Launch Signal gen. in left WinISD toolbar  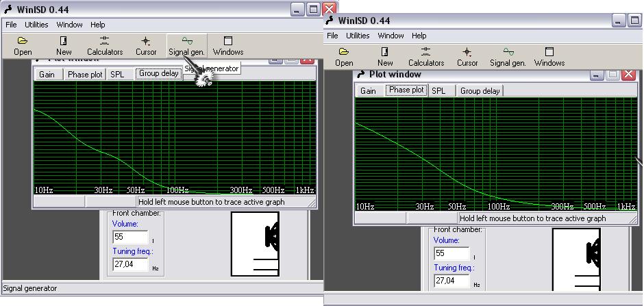click(187, 46)
